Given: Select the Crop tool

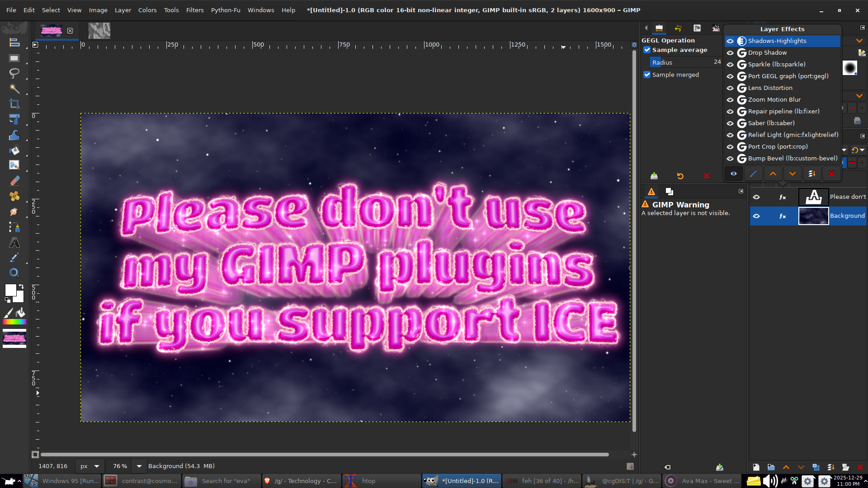Looking at the screenshot, I should tap(14, 104).
